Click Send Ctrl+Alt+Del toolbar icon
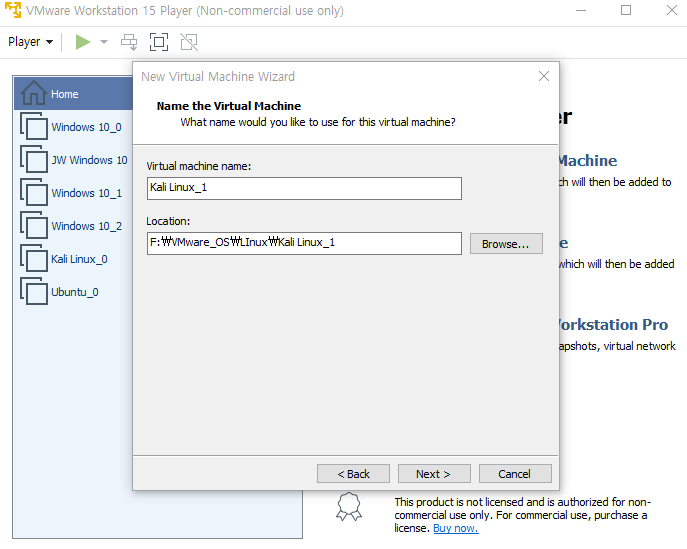The width and height of the screenshot is (687, 549). tap(129, 42)
